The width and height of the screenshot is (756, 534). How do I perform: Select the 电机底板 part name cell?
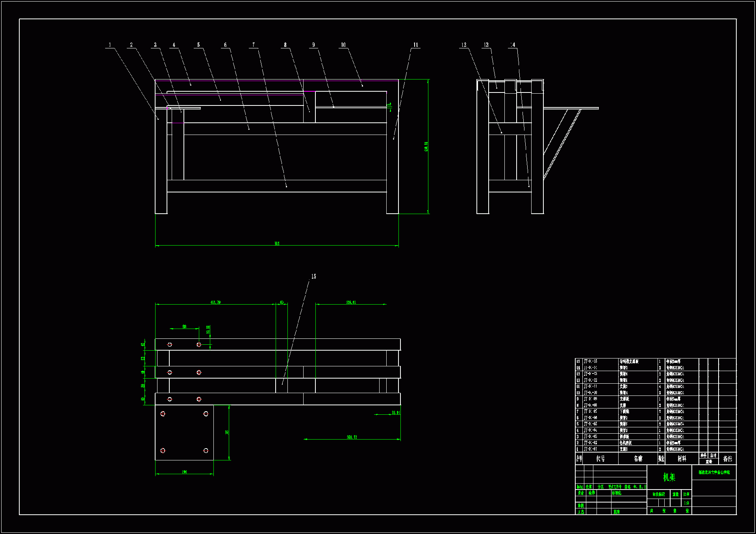coord(626,443)
